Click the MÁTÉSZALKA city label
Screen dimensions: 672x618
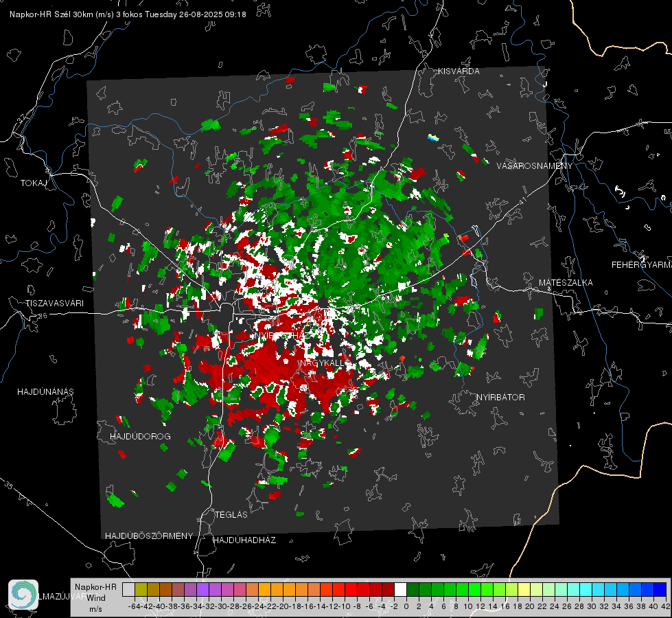(x=566, y=283)
